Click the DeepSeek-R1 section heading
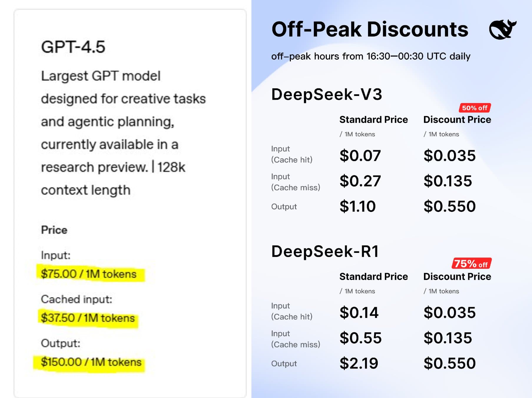532x398 pixels. click(x=325, y=251)
